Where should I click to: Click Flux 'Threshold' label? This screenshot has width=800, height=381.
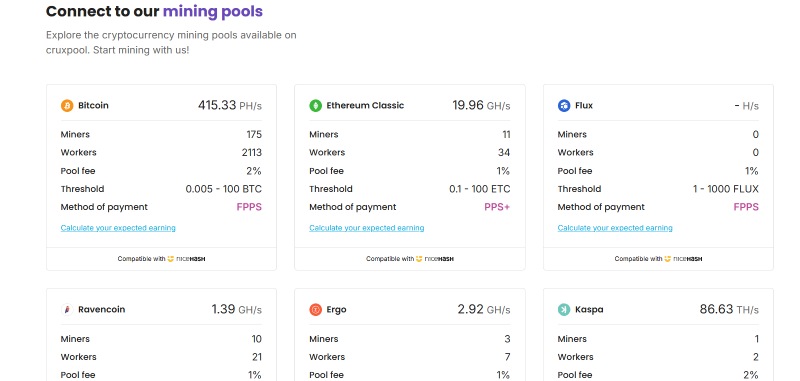point(579,189)
